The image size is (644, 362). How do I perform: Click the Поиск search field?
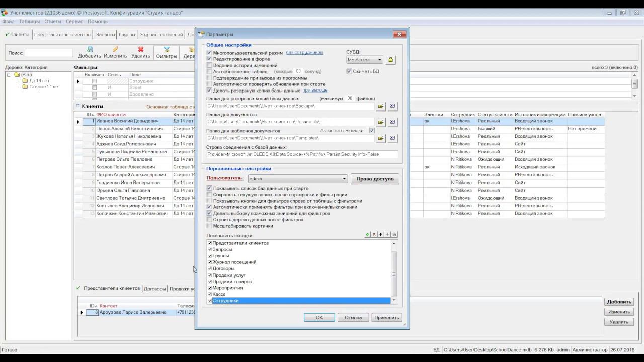[49, 53]
